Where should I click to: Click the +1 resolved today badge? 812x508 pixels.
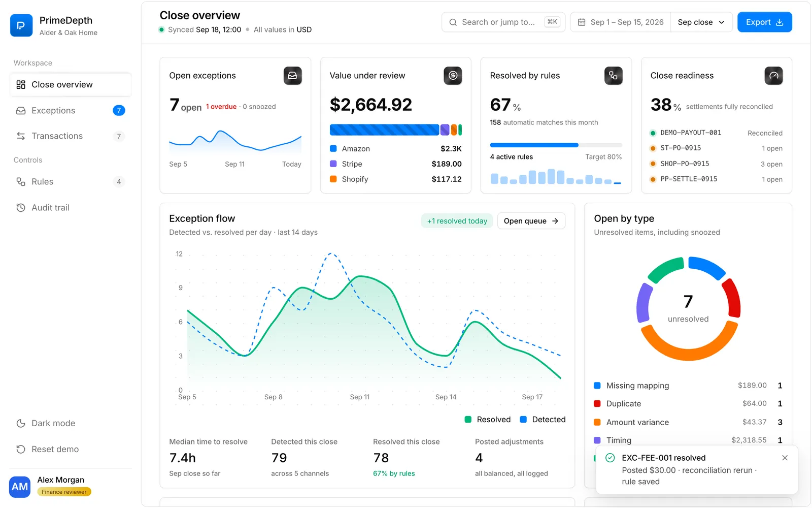[457, 221]
